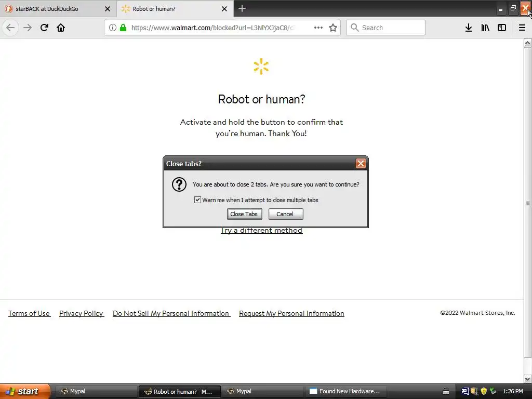Go back with the browser back arrow
The height and width of the screenshot is (399, 532).
[10, 28]
